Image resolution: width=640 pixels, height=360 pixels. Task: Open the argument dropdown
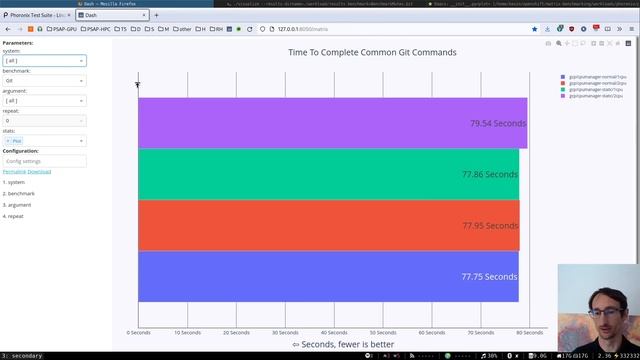tap(44, 100)
